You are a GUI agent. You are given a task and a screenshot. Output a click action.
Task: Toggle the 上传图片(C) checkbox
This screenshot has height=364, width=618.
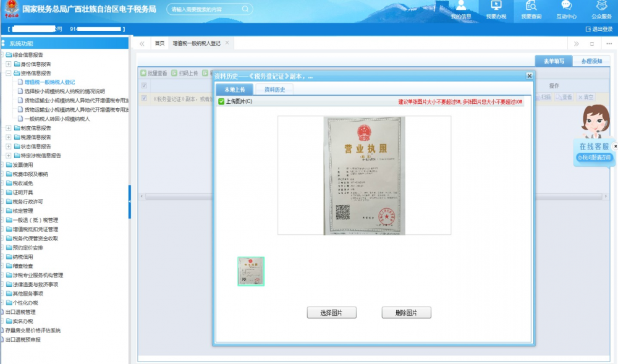click(x=221, y=101)
